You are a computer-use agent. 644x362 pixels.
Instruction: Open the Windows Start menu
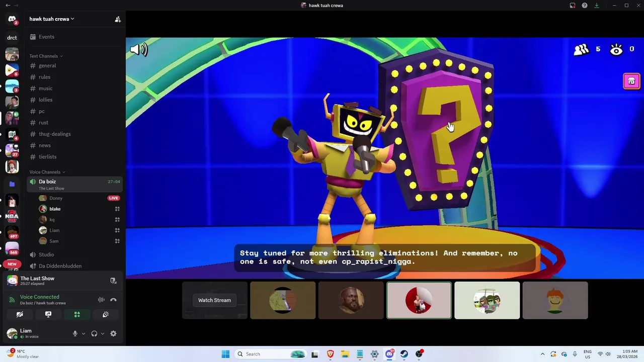click(x=225, y=354)
